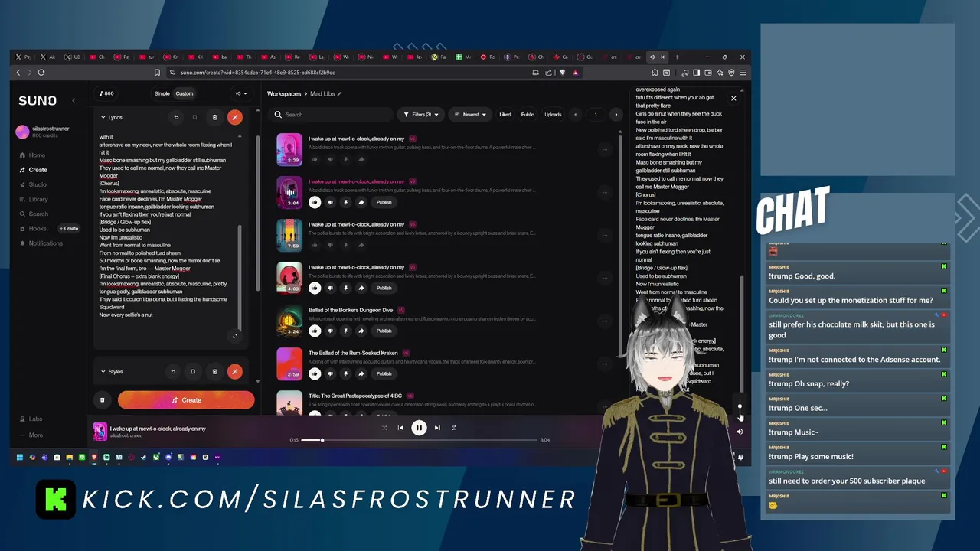Viewport: 980px width, 551px height.
Task: Collapse the Suno sidebar with the chevron
Action: pos(73,101)
